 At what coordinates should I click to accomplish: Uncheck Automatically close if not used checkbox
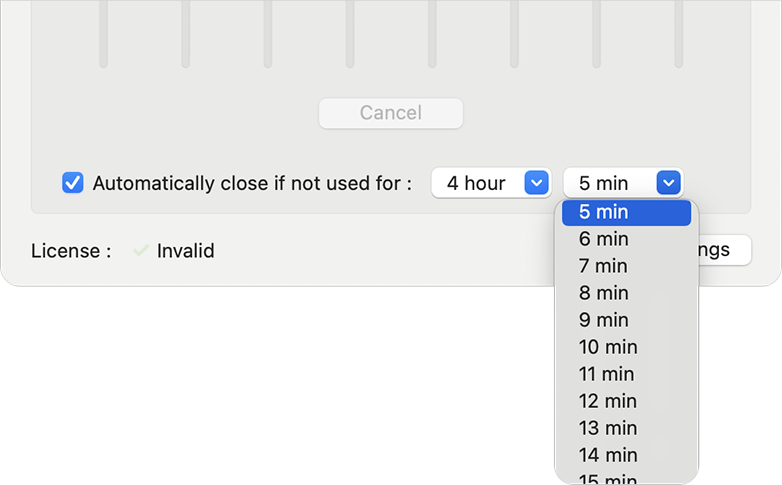click(x=73, y=183)
